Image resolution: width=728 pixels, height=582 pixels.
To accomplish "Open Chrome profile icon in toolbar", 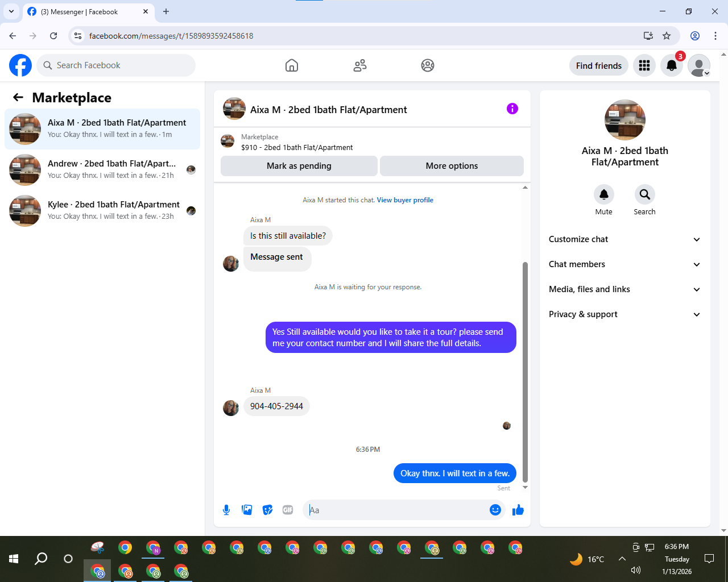I will [695, 36].
